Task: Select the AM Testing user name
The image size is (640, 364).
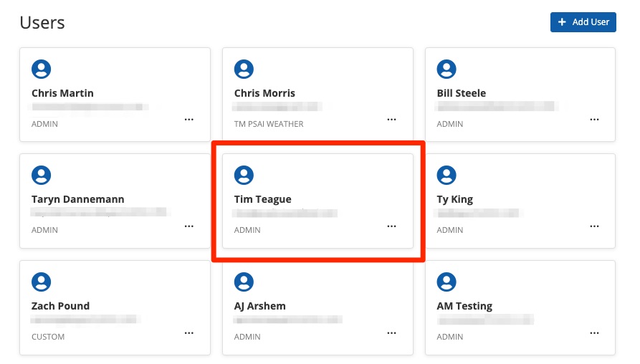Action: coord(464,306)
